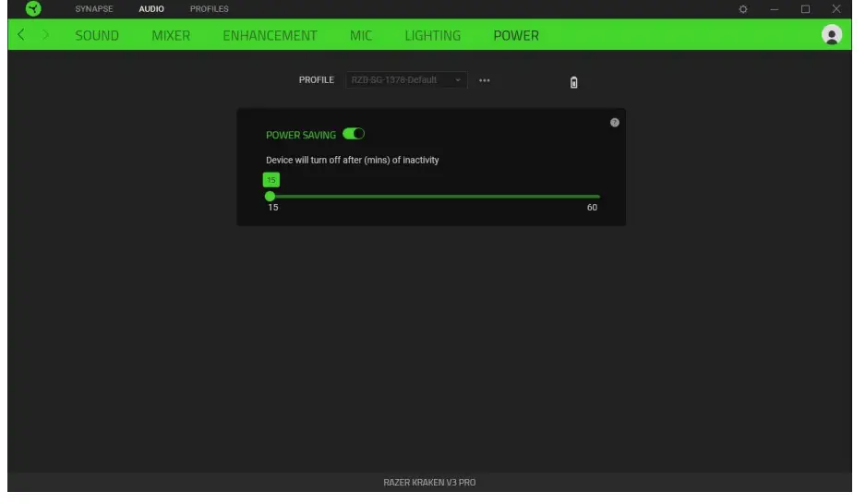Switch to the Sound tab
Screen dimensions: 866x504
97,35
